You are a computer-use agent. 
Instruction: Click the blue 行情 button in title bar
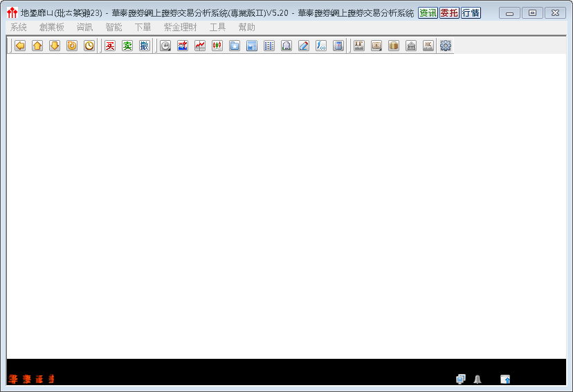coord(471,13)
